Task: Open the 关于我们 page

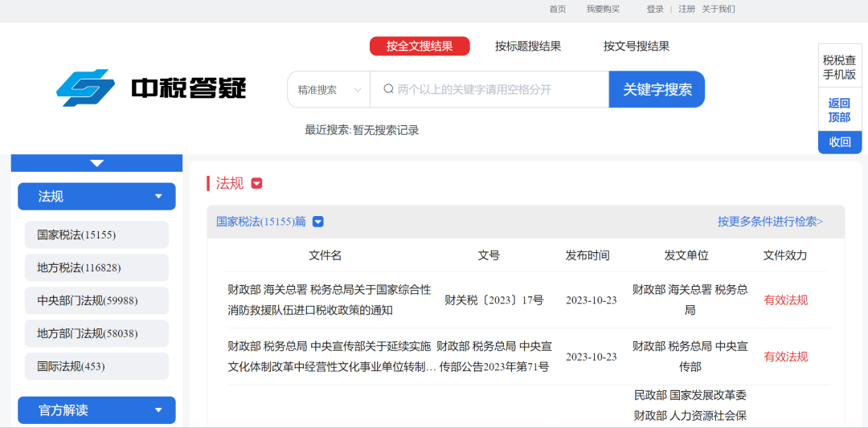Action: [719, 9]
